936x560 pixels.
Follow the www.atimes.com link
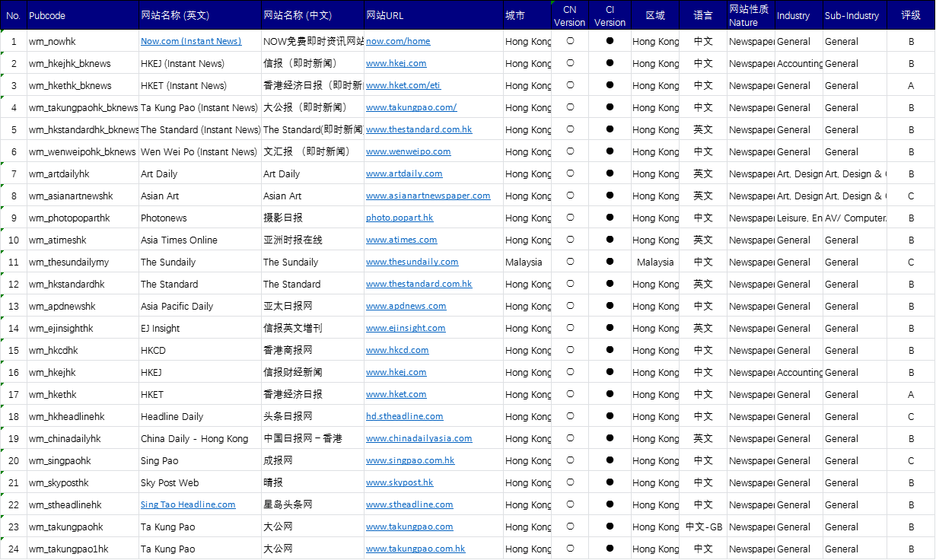pyautogui.click(x=402, y=240)
